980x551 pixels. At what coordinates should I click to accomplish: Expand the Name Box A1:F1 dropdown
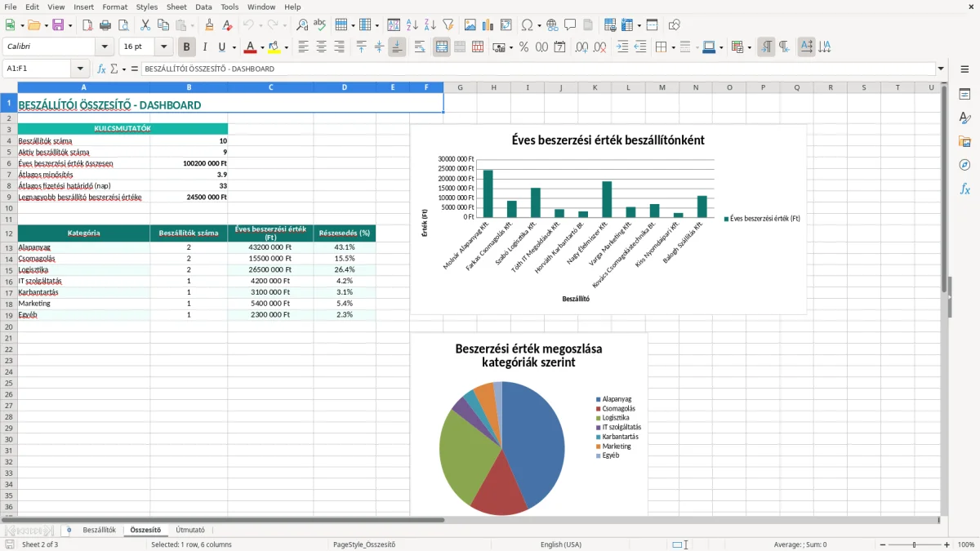(80, 69)
